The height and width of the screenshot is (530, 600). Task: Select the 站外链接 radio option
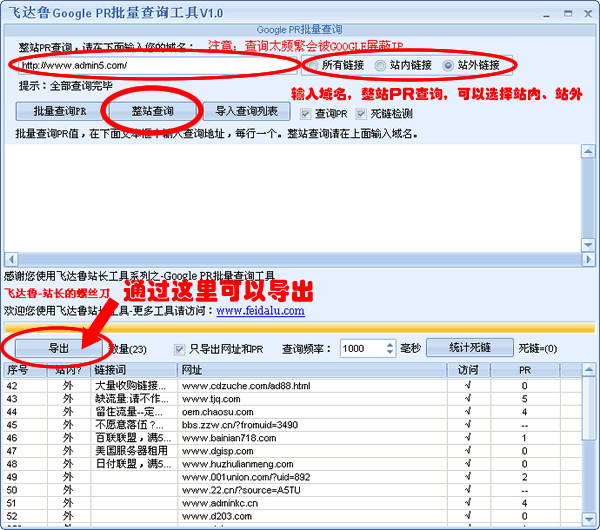pos(471,65)
